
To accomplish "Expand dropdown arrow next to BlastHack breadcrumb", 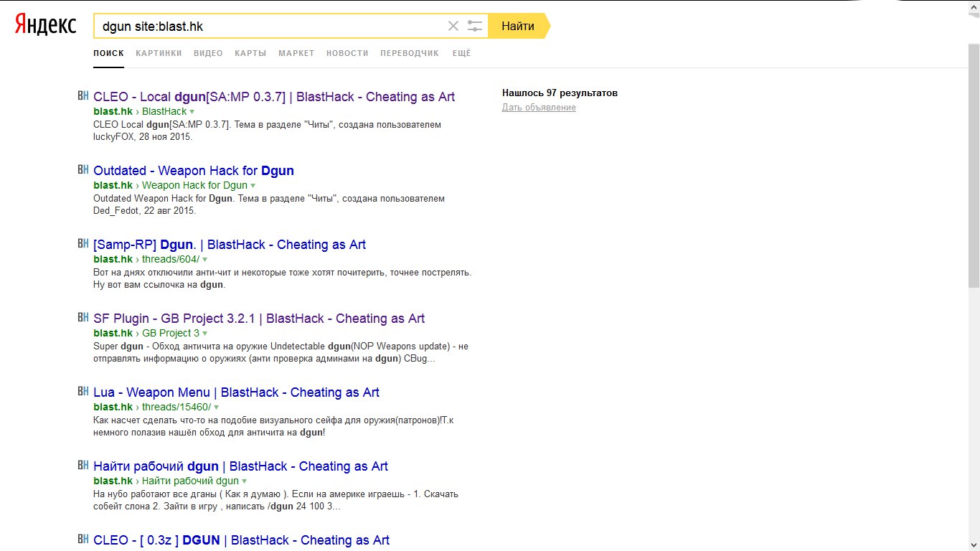I will 192,112.
